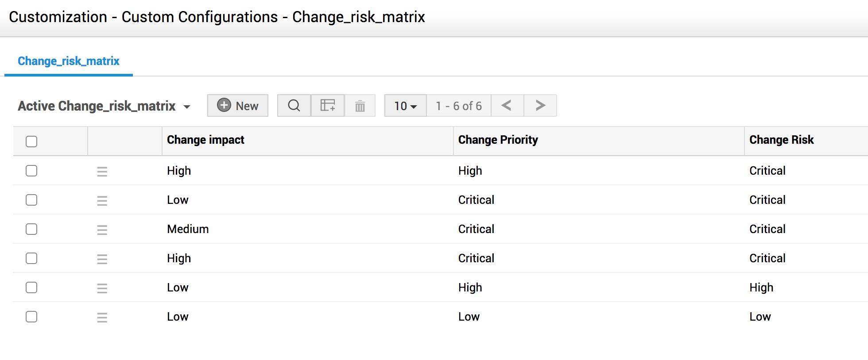Expand the Active Change_risk_matrix view dropdown

(x=187, y=107)
